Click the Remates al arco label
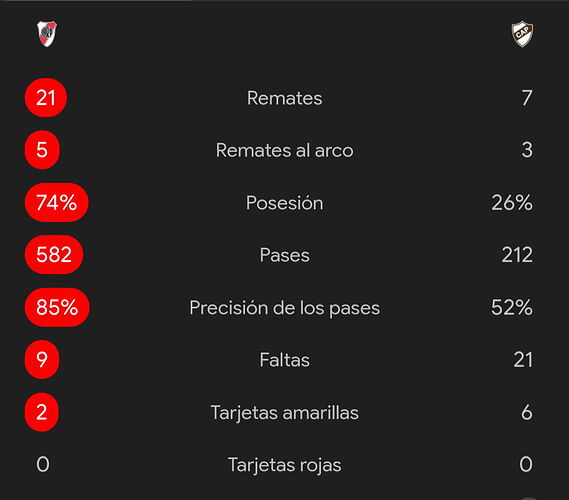The width and height of the screenshot is (569, 500). tap(284, 150)
